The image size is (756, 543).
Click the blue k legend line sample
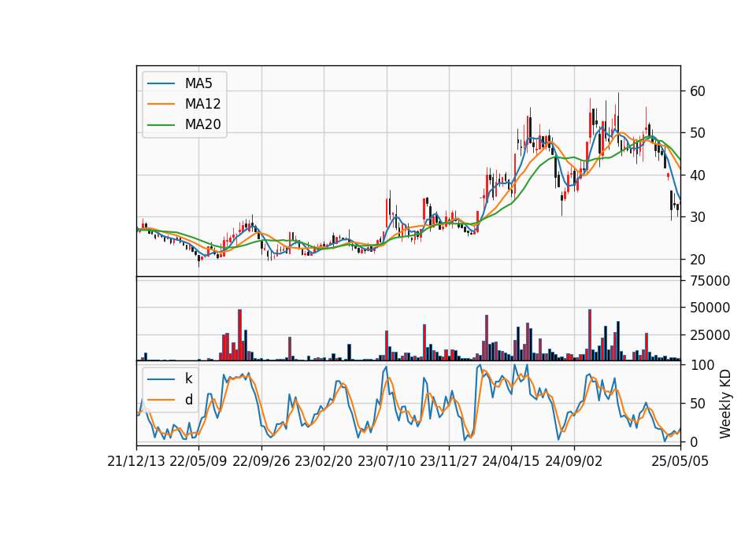coord(161,379)
